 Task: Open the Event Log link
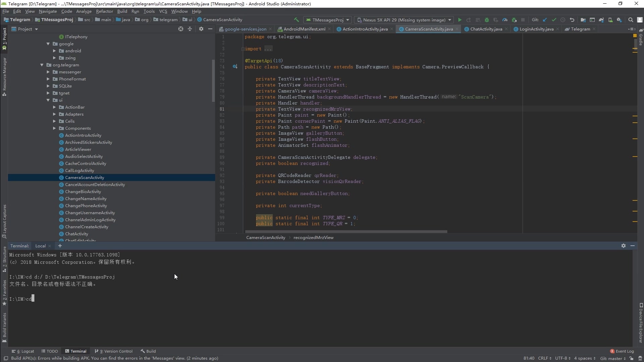pyautogui.click(x=624, y=351)
